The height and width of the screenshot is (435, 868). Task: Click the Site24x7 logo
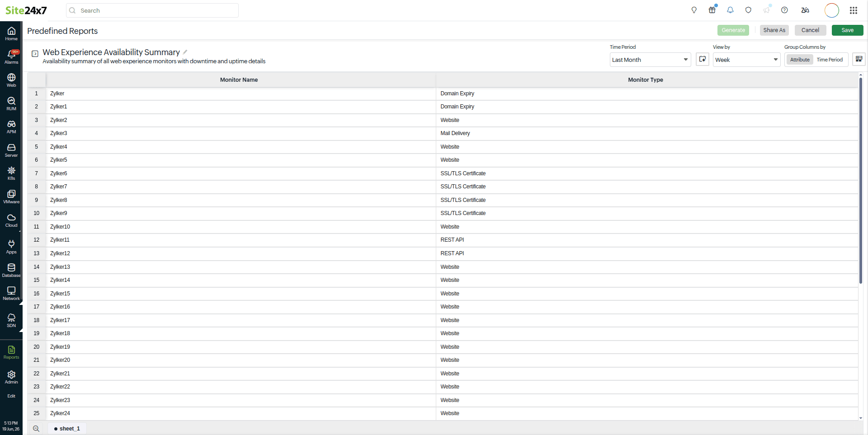click(x=26, y=10)
